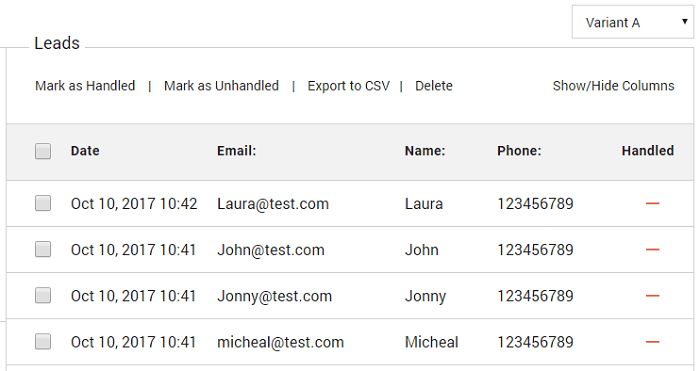Click Mark as Handled action
700x371 pixels.
coord(85,86)
